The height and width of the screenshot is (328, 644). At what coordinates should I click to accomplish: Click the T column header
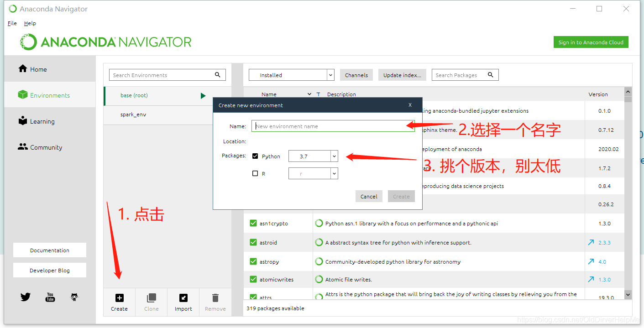(x=318, y=94)
